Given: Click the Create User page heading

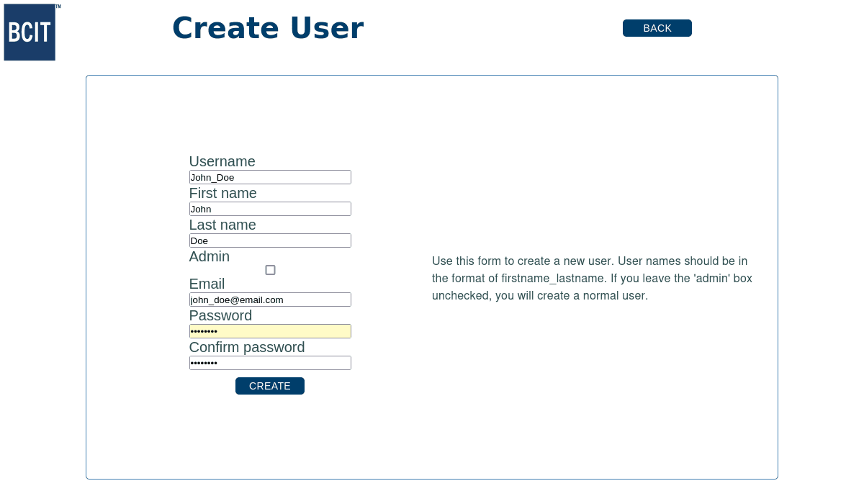Looking at the screenshot, I should tap(268, 29).
